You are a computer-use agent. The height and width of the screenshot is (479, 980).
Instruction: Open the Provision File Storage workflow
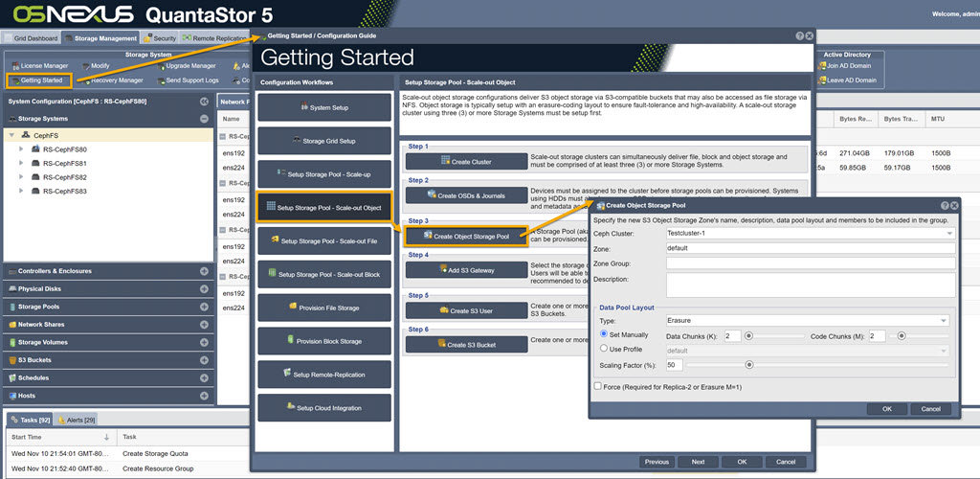coord(324,308)
